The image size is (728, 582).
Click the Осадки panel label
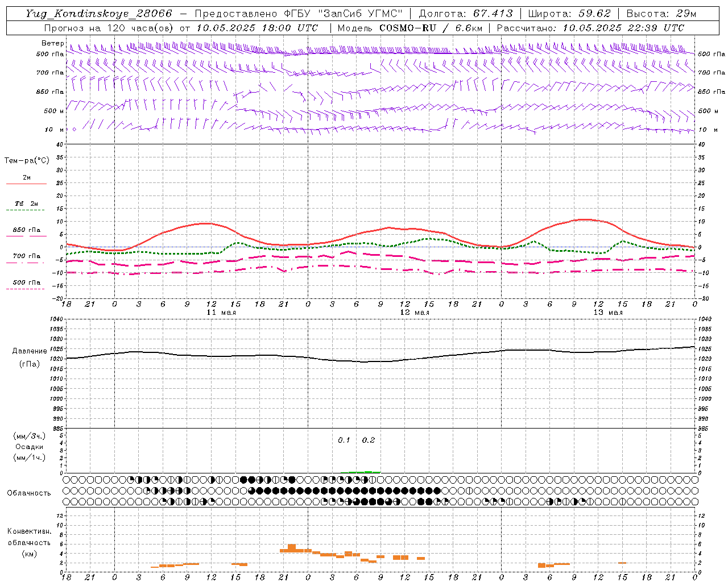click(x=29, y=447)
